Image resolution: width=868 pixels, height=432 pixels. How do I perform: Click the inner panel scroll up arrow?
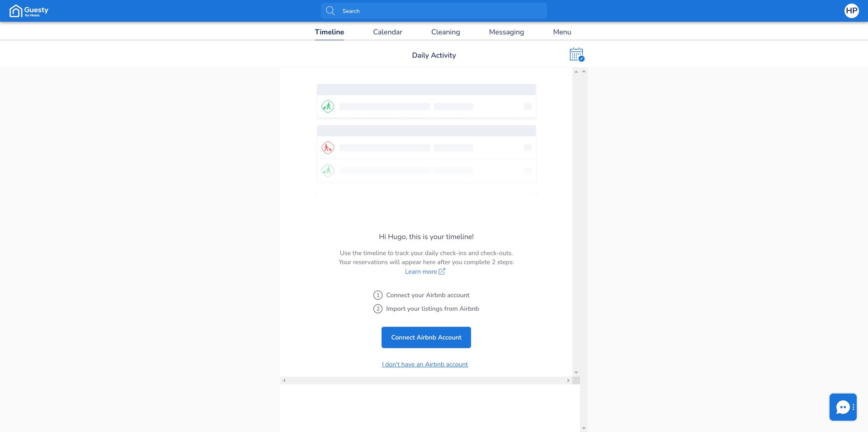pyautogui.click(x=576, y=71)
